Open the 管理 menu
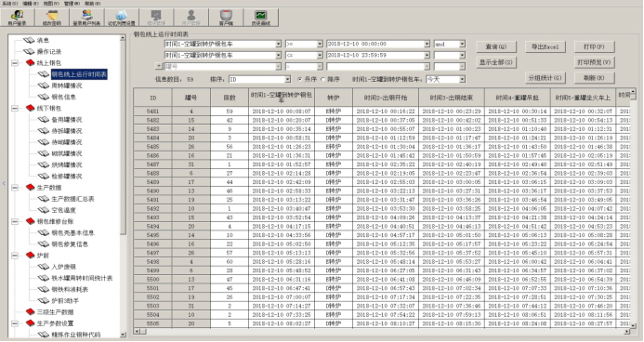 [x=72, y=4]
